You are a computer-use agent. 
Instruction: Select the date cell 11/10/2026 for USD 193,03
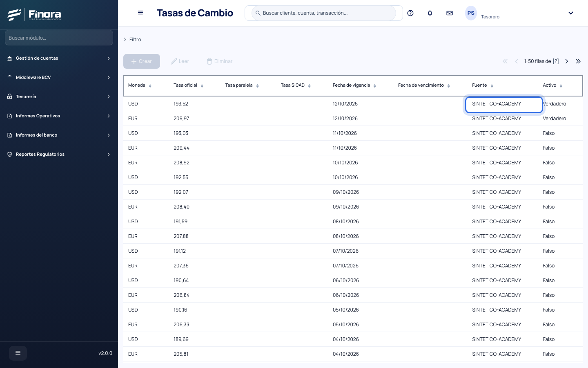(345, 133)
